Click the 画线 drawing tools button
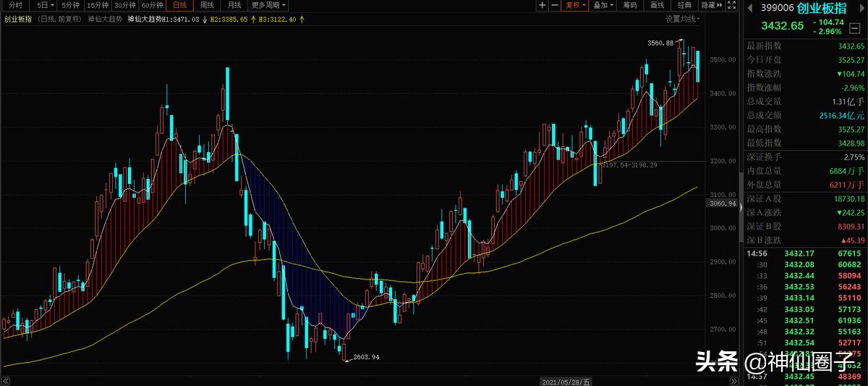The width and height of the screenshot is (868, 386). click(658, 6)
